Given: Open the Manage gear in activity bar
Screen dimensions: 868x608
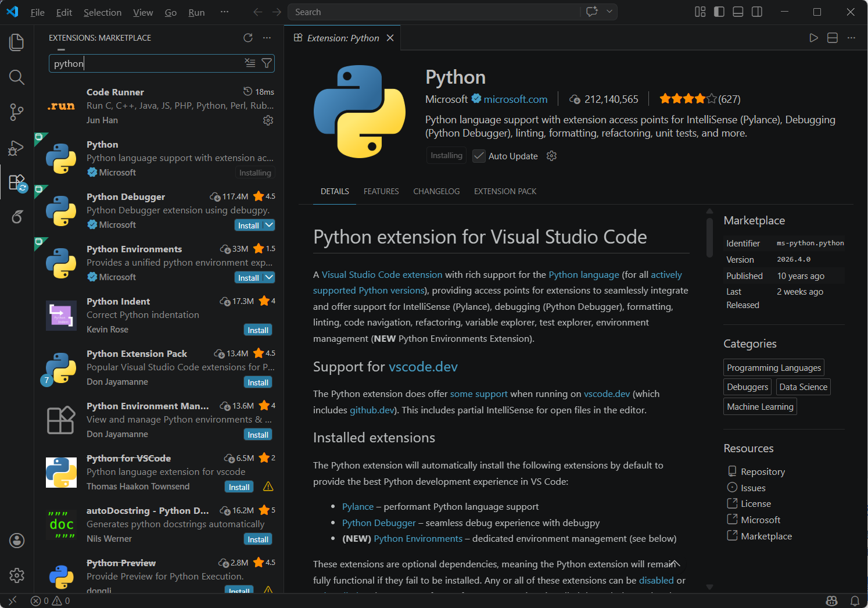Looking at the screenshot, I should point(17,575).
